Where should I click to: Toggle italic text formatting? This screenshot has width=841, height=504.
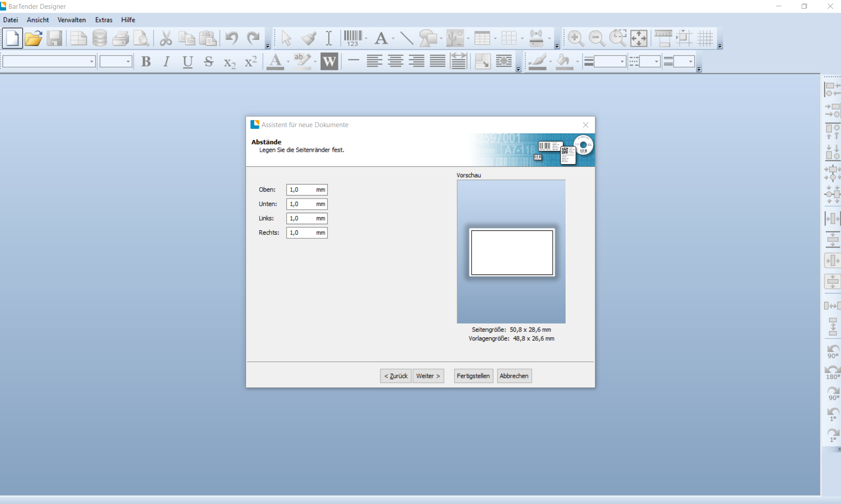click(167, 61)
